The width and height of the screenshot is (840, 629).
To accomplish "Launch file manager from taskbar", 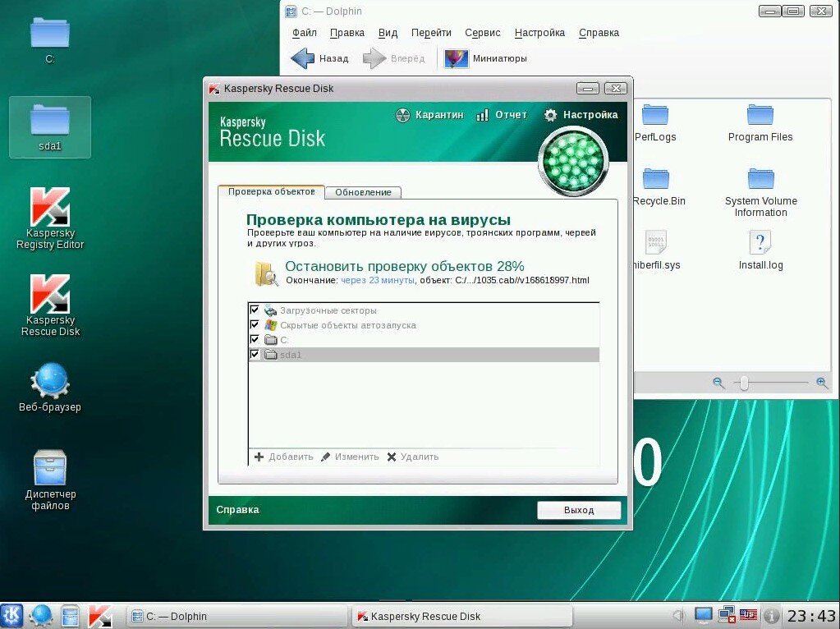I will pos(70,616).
